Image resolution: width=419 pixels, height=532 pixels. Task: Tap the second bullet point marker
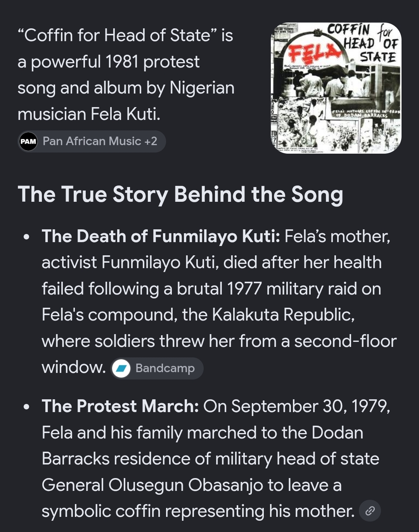point(27,407)
